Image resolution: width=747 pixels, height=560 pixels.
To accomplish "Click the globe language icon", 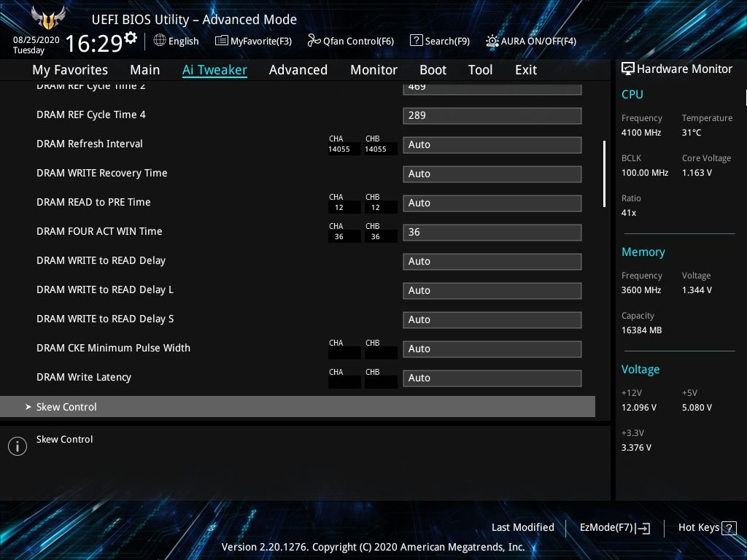I will 160,41.
